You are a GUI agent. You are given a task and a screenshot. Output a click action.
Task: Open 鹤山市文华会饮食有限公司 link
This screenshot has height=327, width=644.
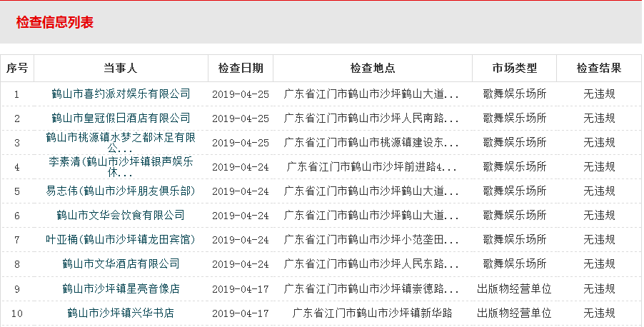click(x=121, y=215)
